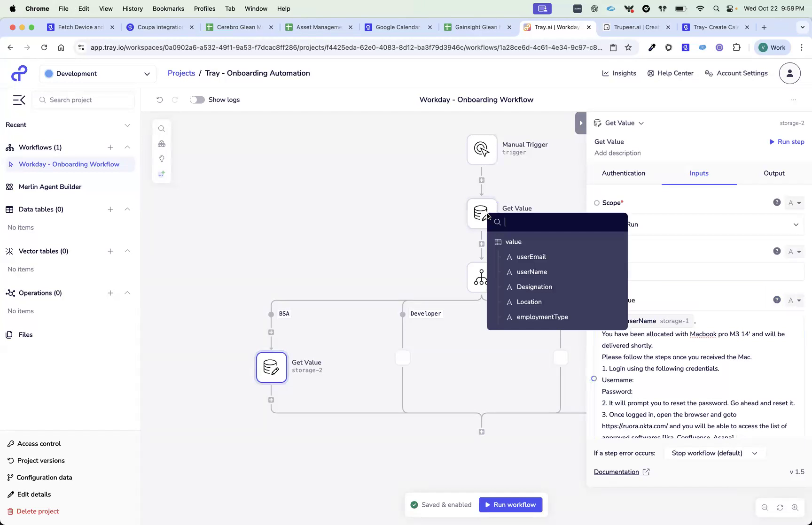Click the Scope radio indicator in Inputs panel

coord(596,202)
